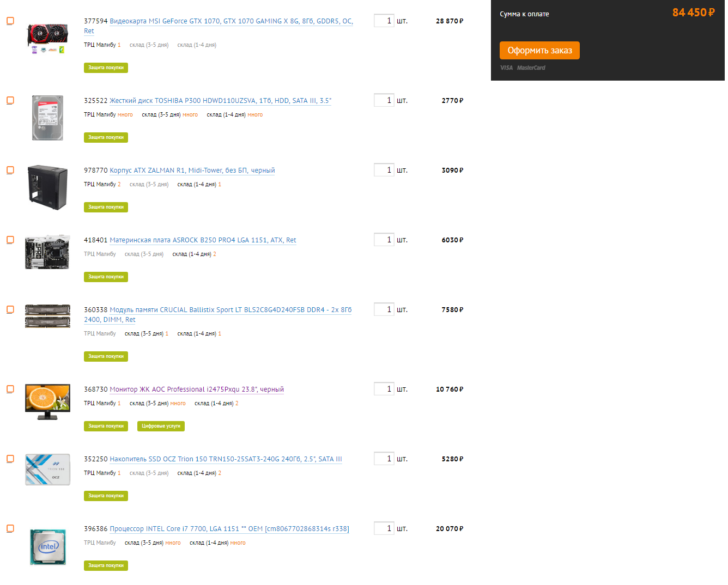Click price 10 760 ₽ of AOC monitor
728x585 pixels.
click(x=450, y=389)
